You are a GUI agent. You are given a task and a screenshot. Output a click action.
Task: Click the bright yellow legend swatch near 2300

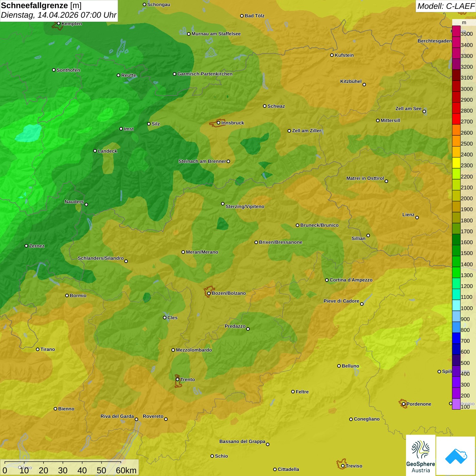pyautogui.click(x=456, y=163)
